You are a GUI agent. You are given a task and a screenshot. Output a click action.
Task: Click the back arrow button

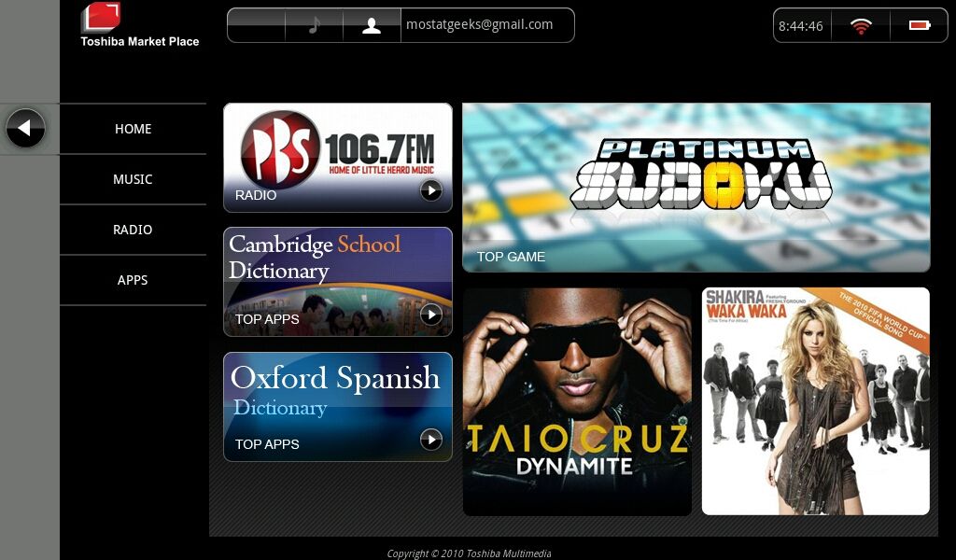click(x=25, y=128)
